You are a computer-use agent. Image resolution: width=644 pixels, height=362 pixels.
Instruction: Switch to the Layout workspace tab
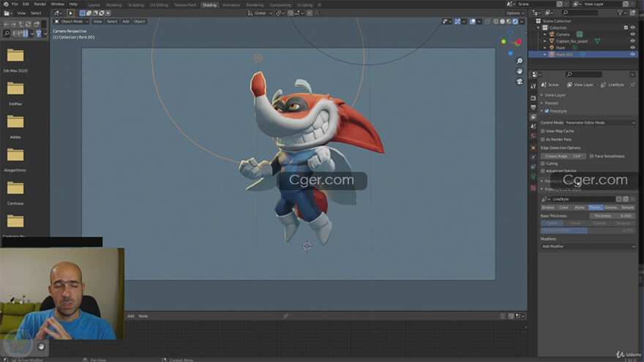94,5
